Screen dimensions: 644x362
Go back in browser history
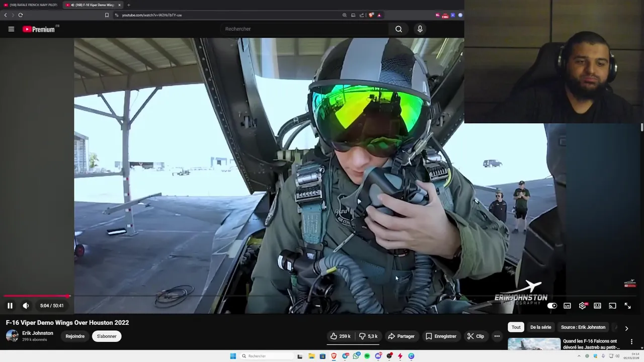(6, 15)
